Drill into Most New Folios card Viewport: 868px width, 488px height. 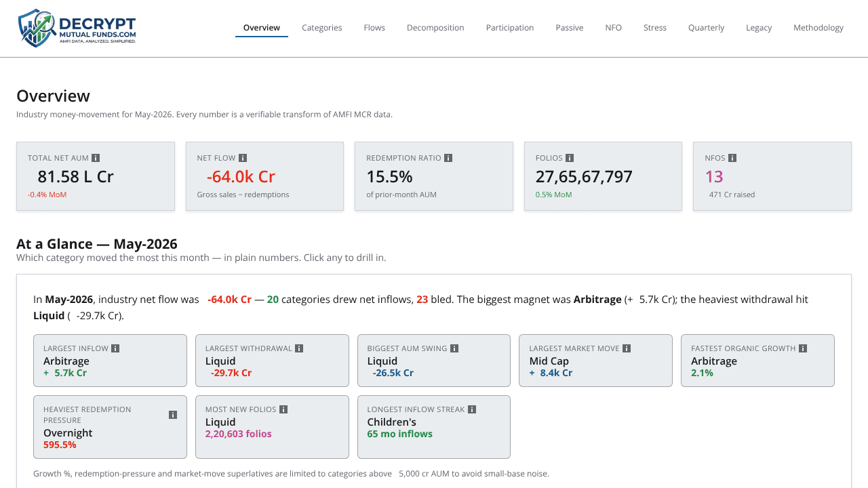272,427
